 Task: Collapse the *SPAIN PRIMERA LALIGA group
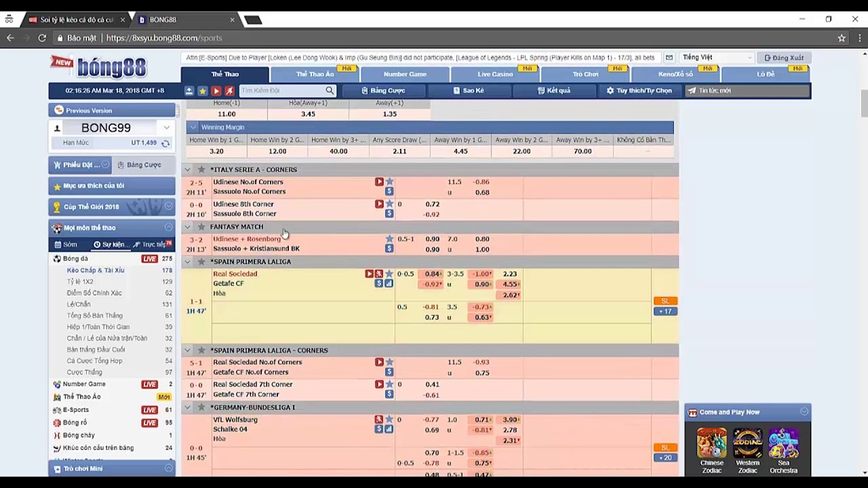pos(188,262)
